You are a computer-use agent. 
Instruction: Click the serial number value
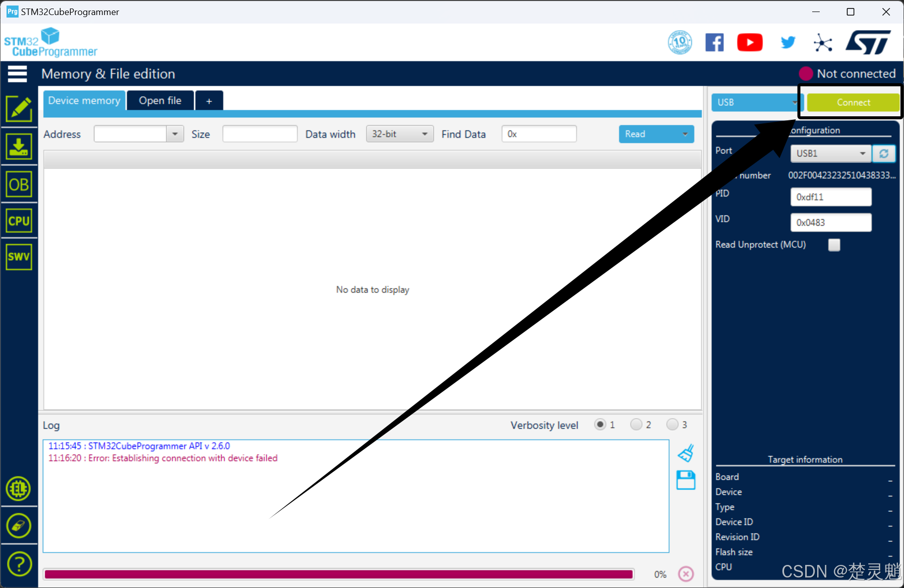tap(841, 175)
